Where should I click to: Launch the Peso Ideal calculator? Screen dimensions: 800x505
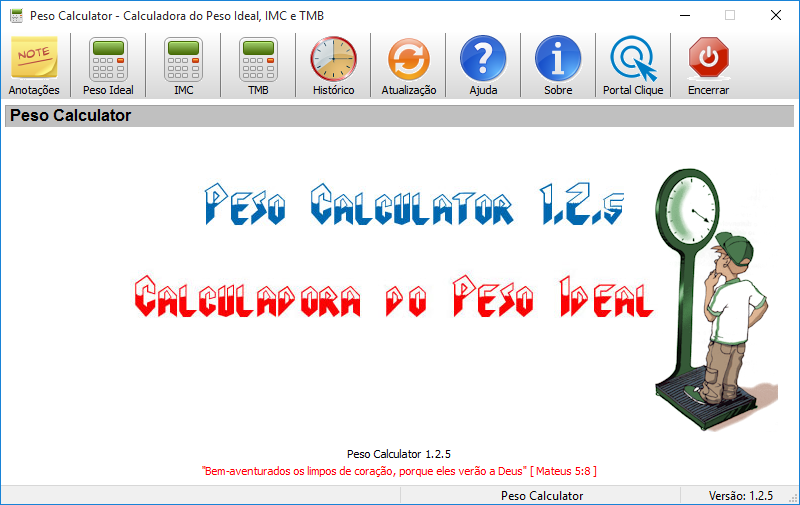pyautogui.click(x=108, y=66)
